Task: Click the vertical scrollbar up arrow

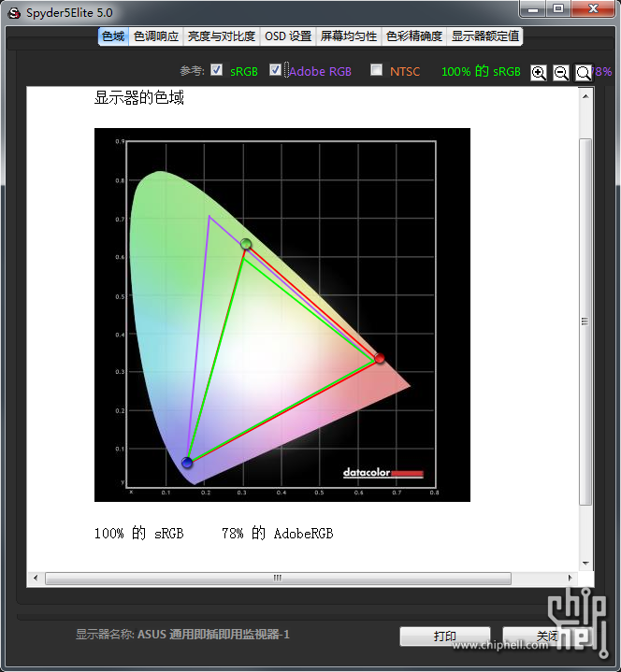Action: (585, 96)
